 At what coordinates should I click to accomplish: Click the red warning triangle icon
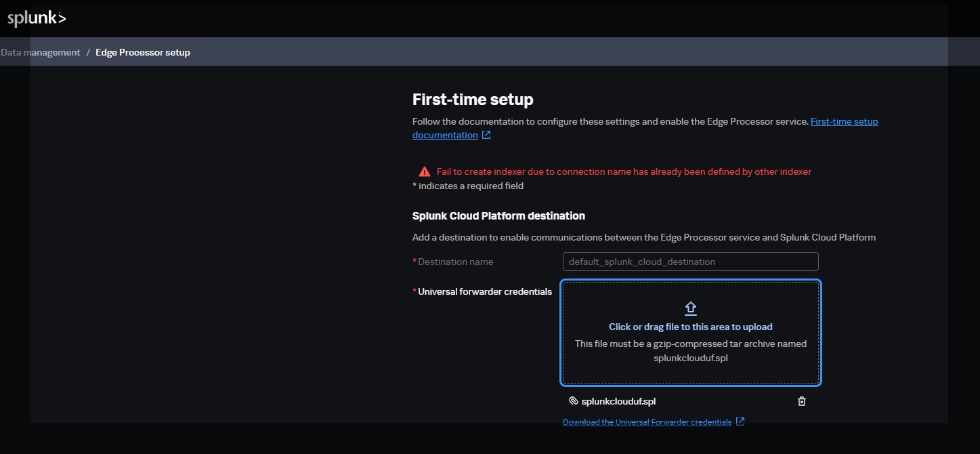[x=425, y=171]
